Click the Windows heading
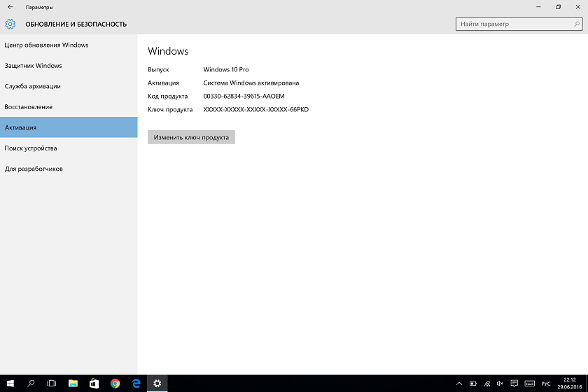 point(168,51)
